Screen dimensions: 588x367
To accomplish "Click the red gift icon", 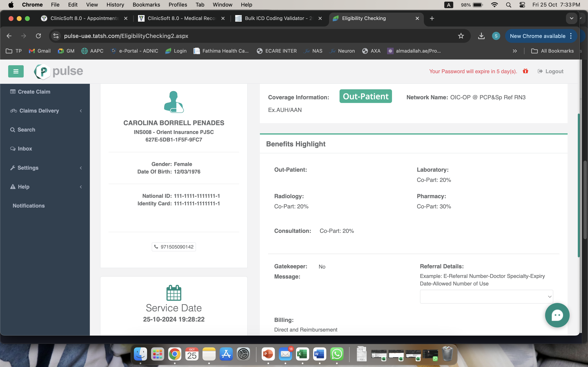I will tap(525, 71).
